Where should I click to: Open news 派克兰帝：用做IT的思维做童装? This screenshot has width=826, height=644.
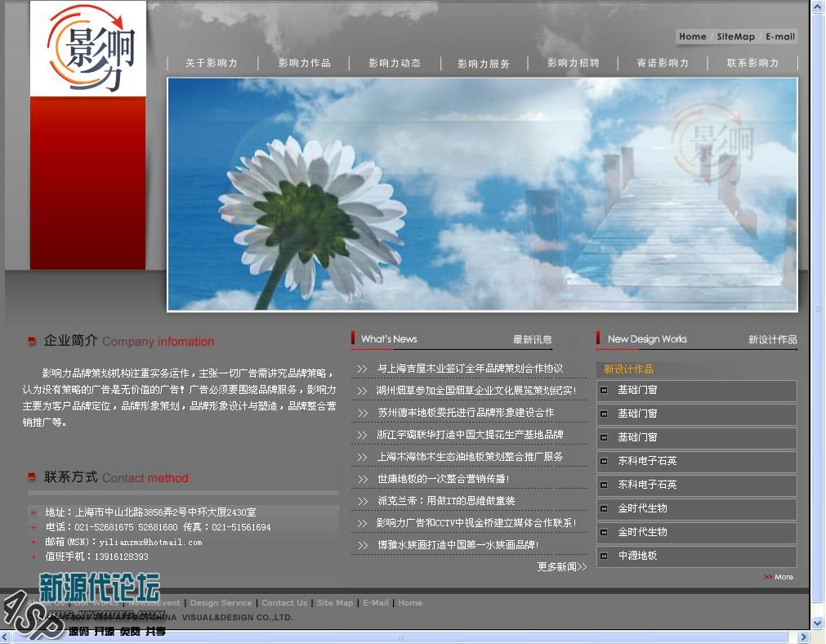click(x=446, y=501)
